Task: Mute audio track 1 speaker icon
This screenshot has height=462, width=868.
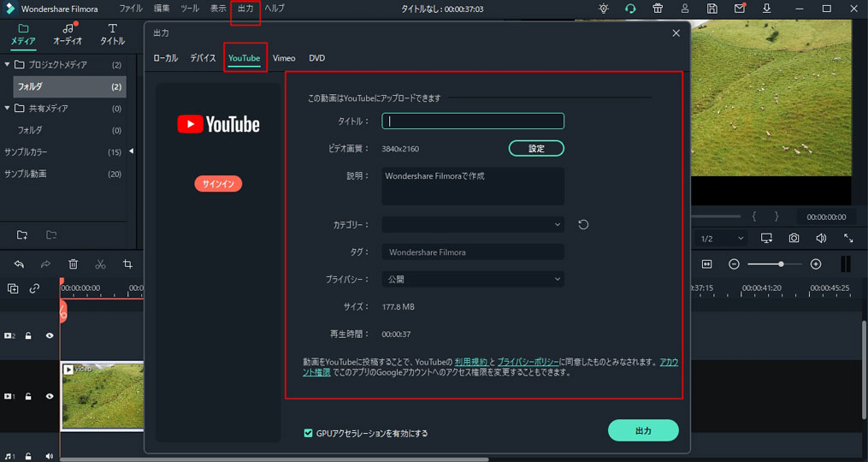Action: [50, 457]
